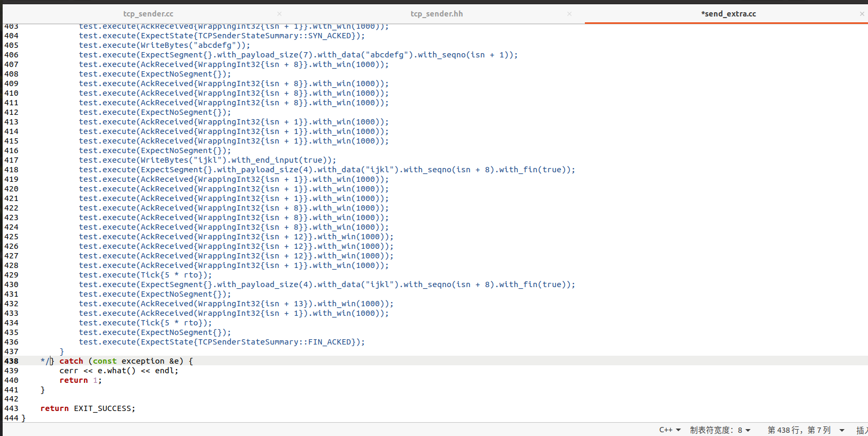Image resolution: width=868 pixels, height=436 pixels.
Task: Click ExpectNoSegment on line 412
Action: click(x=155, y=112)
